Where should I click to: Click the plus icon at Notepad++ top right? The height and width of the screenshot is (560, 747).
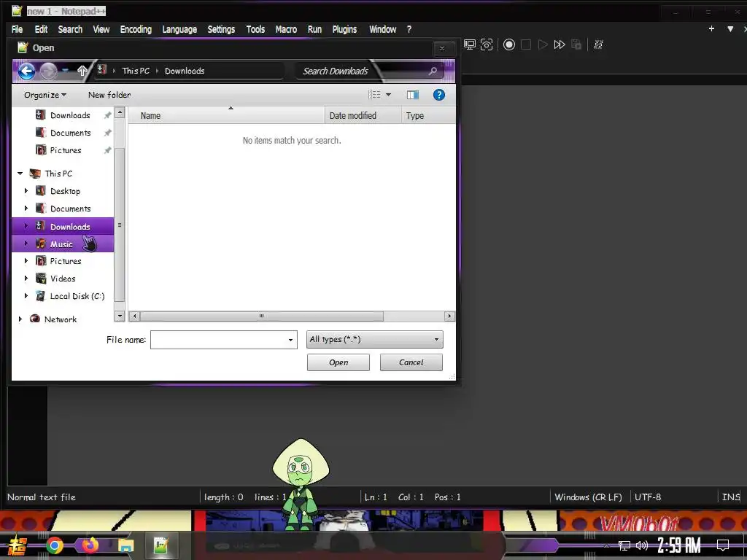point(711,28)
